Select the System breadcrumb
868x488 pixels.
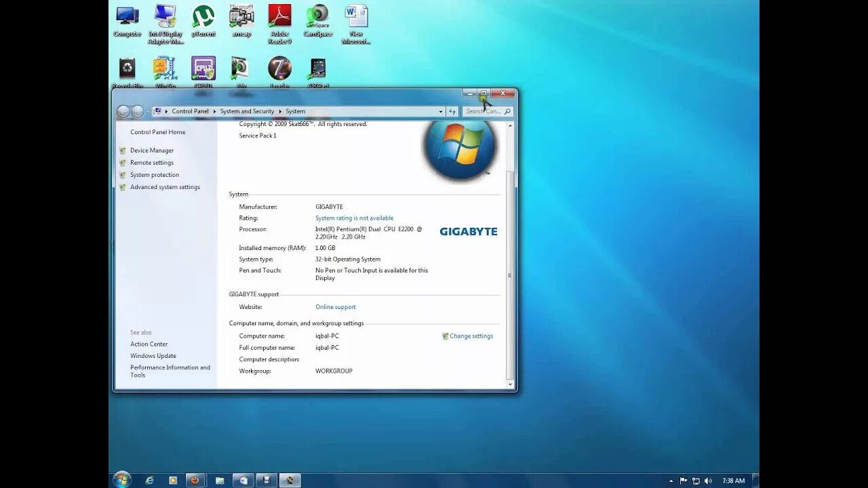click(x=295, y=111)
